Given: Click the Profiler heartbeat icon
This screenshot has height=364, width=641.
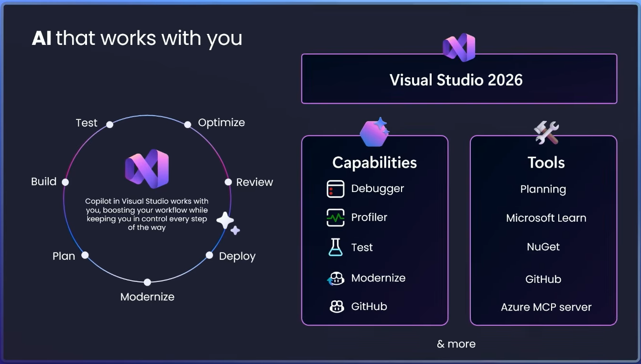Looking at the screenshot, I should [x=336, y=218].
